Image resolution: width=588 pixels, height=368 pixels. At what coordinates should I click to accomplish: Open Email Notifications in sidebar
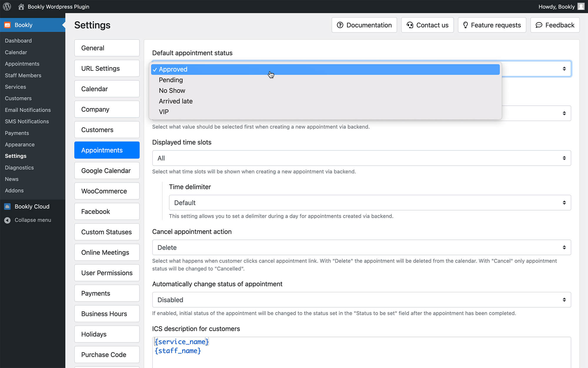click(28, 110)
